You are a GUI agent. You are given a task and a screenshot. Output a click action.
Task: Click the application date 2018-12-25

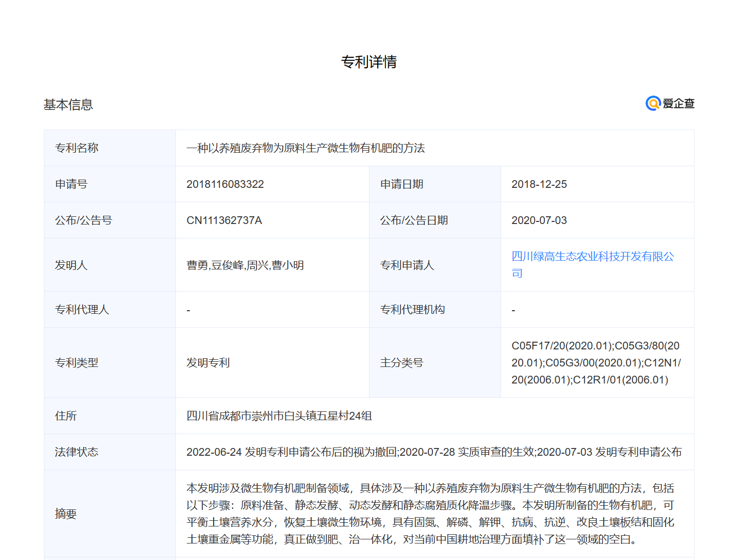[539, 184]
